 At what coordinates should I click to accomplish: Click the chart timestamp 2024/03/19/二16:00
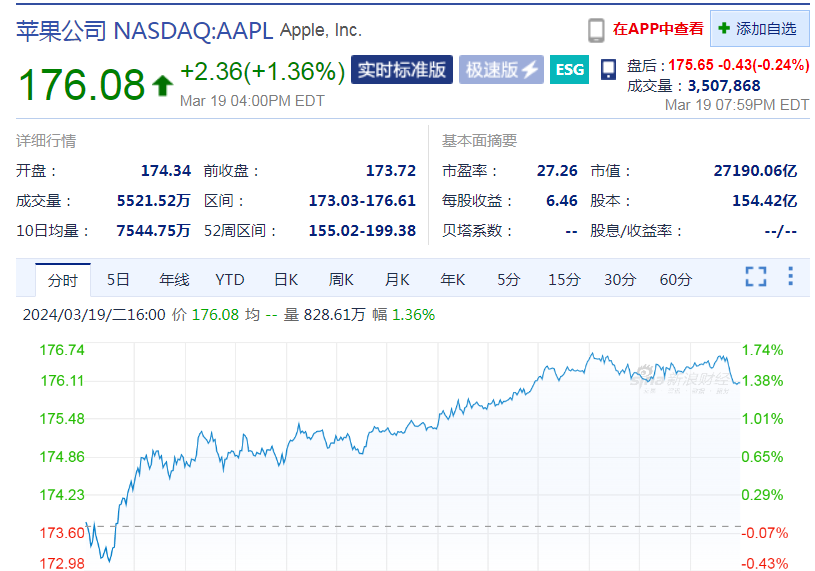(x=94, y=315)
